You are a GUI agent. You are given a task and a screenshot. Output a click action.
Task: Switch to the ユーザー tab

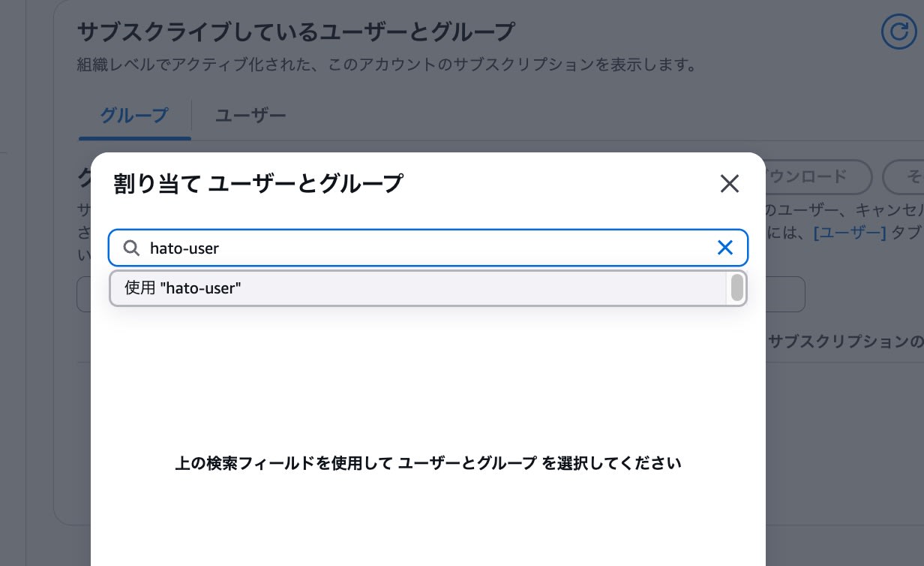tap(250, 116)
